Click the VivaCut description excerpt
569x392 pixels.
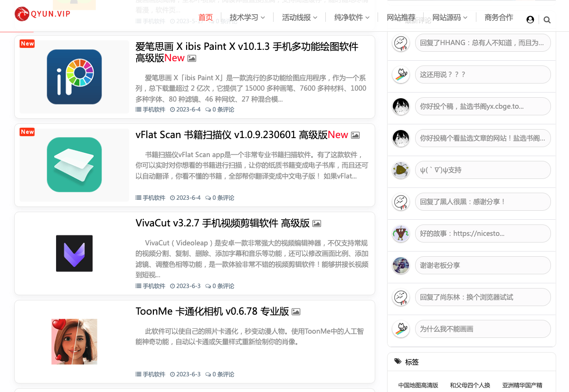point(252,259)
